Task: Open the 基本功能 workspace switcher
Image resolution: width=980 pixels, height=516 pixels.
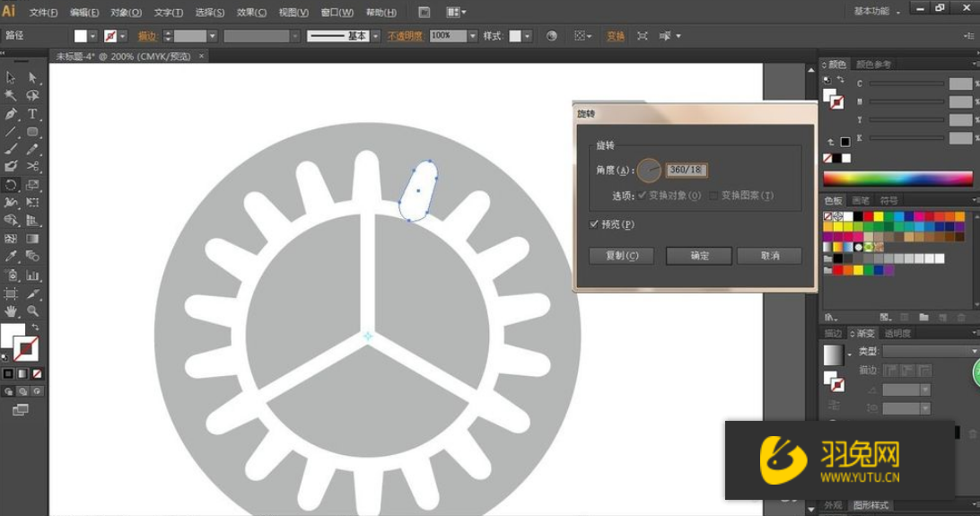Action: (876, 12)
